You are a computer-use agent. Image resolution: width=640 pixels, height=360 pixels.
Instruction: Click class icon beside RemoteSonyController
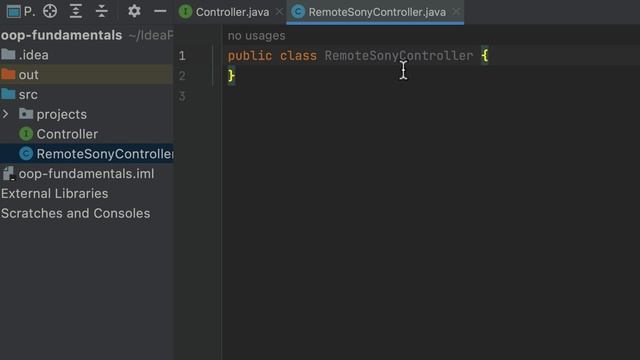26,153
